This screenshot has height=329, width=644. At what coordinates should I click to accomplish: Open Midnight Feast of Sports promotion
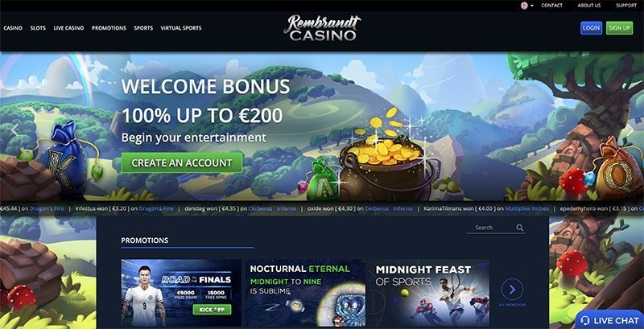429,293
